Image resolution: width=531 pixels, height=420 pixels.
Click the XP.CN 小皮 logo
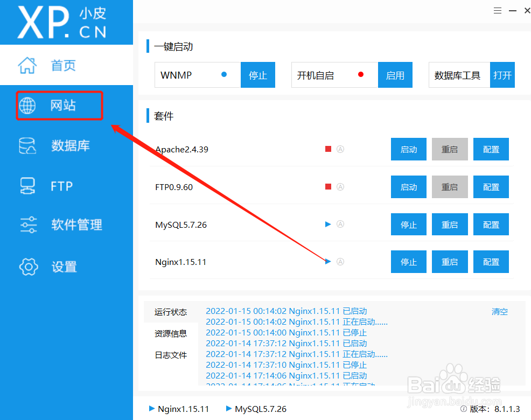pyautogui.click(x=62, y=23)
